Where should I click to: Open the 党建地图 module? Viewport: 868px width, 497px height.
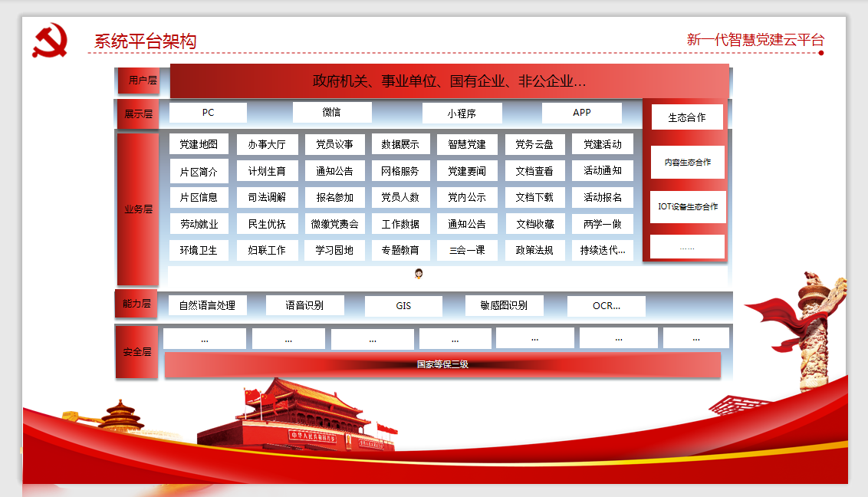tap(199, 144)
